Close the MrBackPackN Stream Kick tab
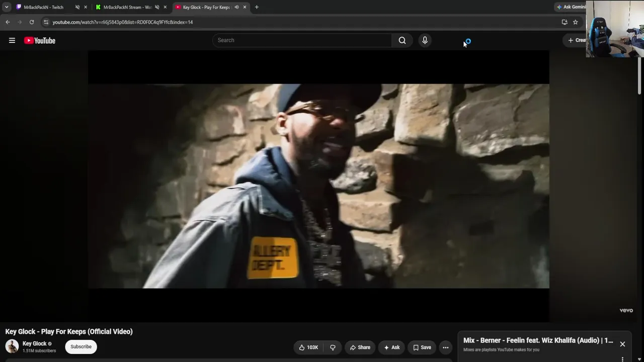This screenshot has width=644, height=362. [x=165, y=7]
